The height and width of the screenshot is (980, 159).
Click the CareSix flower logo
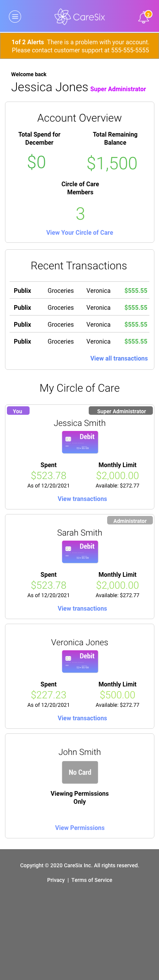(63, 17)
